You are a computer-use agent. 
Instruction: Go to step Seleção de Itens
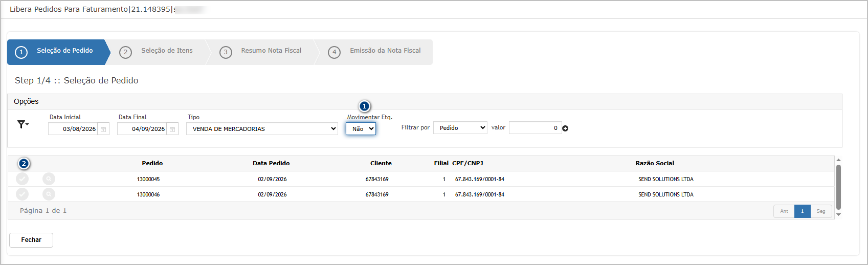click(159, 52)
